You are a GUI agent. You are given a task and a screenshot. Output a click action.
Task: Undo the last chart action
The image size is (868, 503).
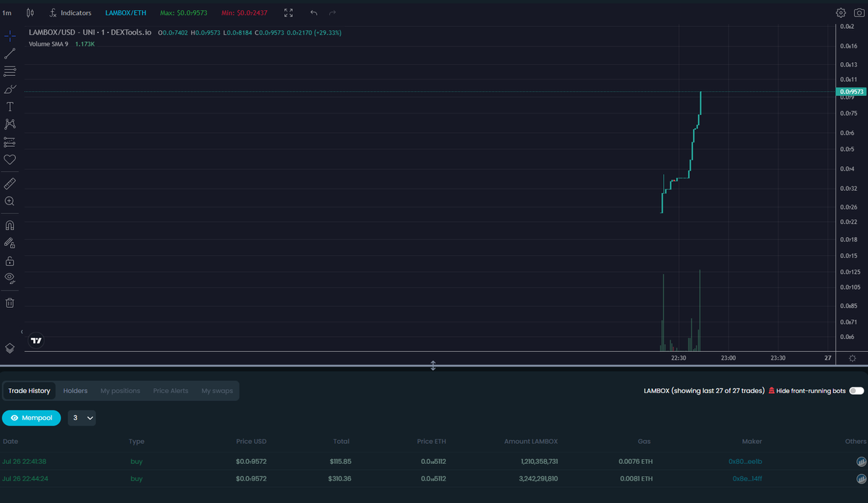(x=313, y=13)
